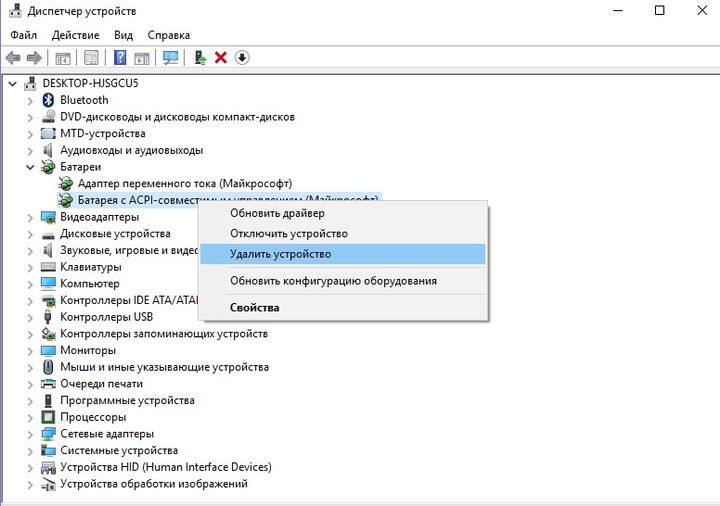Collapse the Батареи category
720x506 pixels.
(30, 167)
